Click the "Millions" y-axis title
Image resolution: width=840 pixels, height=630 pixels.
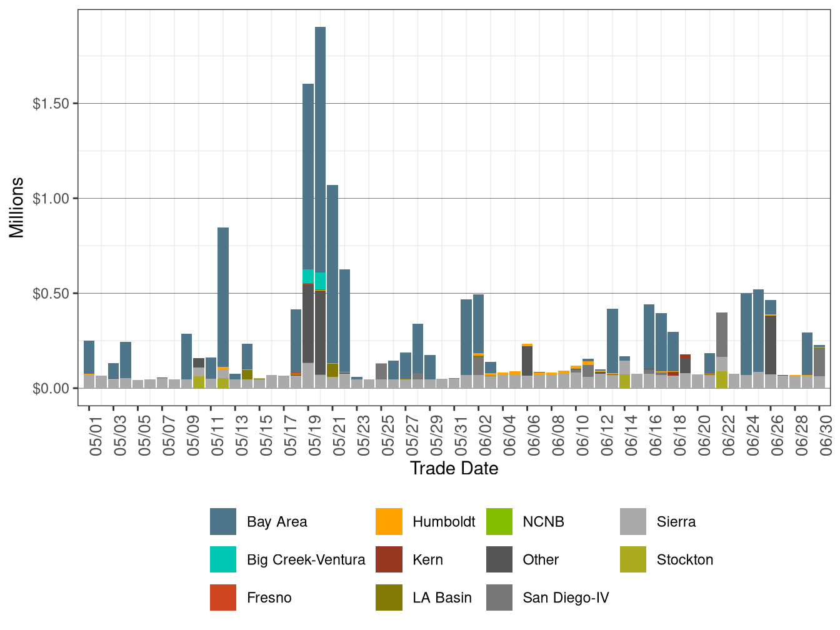(17, 207)
